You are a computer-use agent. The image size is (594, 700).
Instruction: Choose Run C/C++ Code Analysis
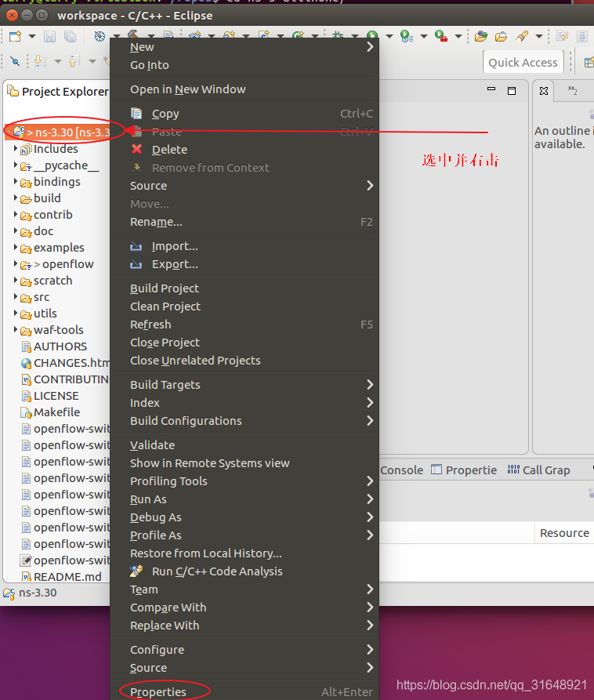(x=244, y=571)
